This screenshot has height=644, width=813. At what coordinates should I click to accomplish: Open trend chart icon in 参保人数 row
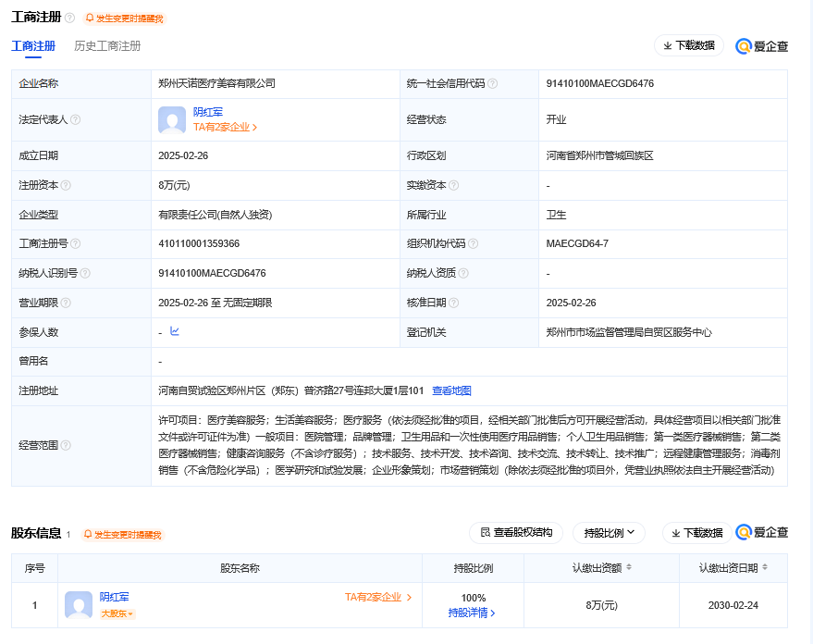pyautogui.click(x=175, y=331)
